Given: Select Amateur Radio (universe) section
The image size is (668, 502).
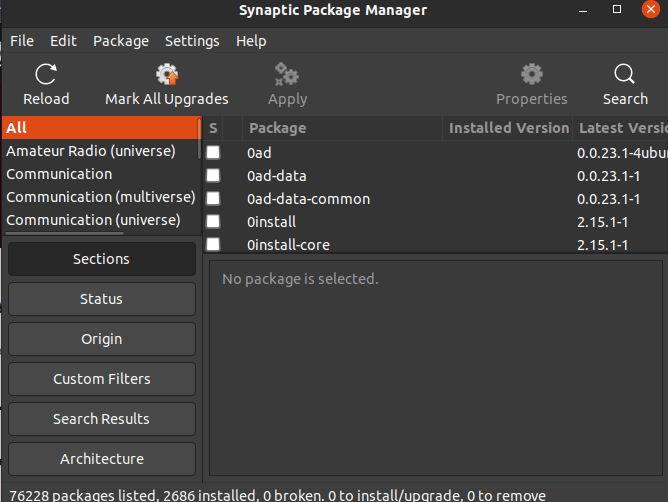Looking at the screenshot, I should click(100, 151).
